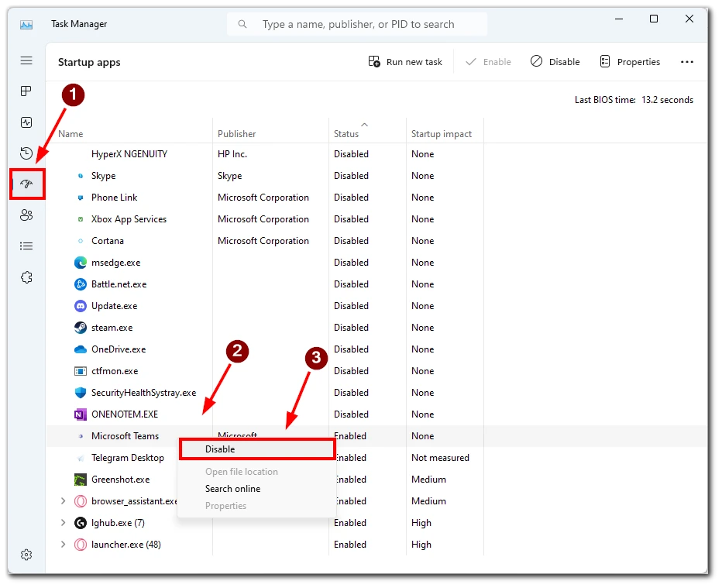Expand the lghub.exe (7) group
The image size is (722, 588).
[63, 523]
